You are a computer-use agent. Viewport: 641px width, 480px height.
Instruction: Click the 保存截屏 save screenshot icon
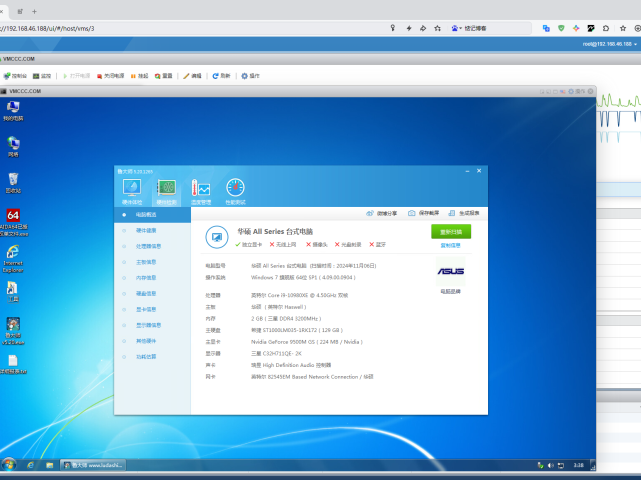[x=423, y=213]
